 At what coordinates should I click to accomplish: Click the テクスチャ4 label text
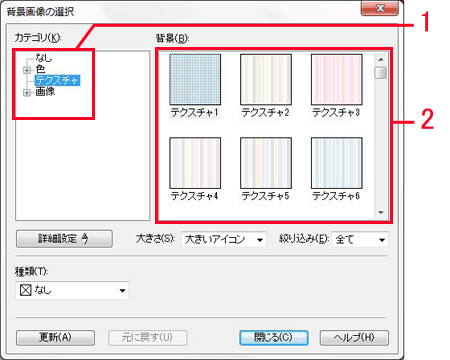point(195,196)
